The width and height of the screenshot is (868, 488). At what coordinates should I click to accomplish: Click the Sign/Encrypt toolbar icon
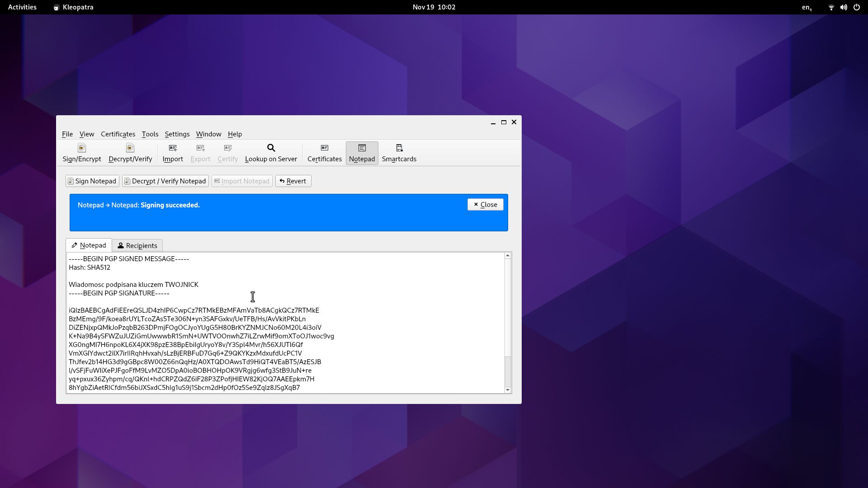(x=82, y=153)
